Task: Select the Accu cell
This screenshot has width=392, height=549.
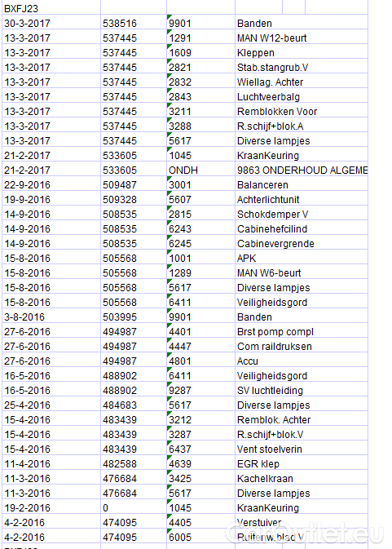Action: pyautogui.click(x=302, y=361)
